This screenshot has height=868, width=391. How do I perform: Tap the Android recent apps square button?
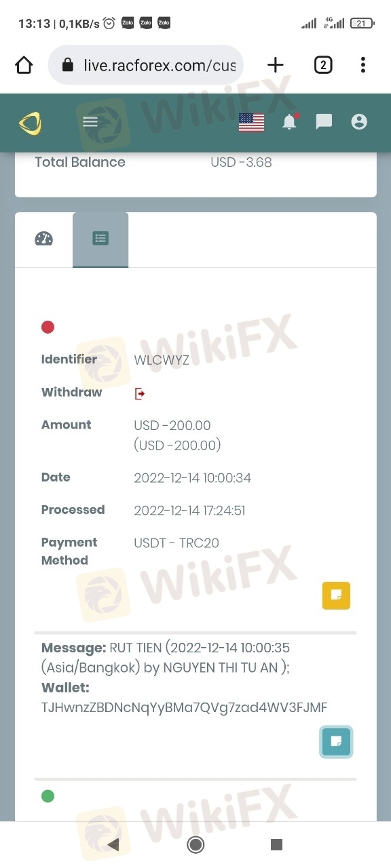pos(276,844)
